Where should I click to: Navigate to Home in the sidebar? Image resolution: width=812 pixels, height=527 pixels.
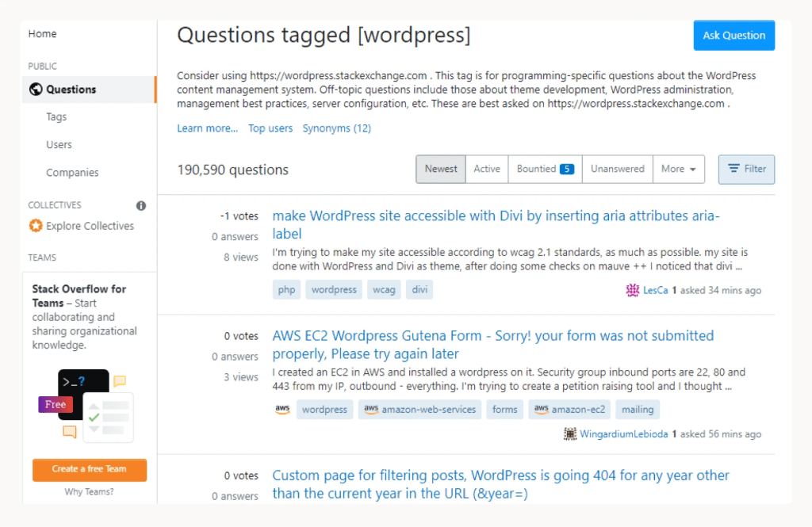(x=42, y=33)
